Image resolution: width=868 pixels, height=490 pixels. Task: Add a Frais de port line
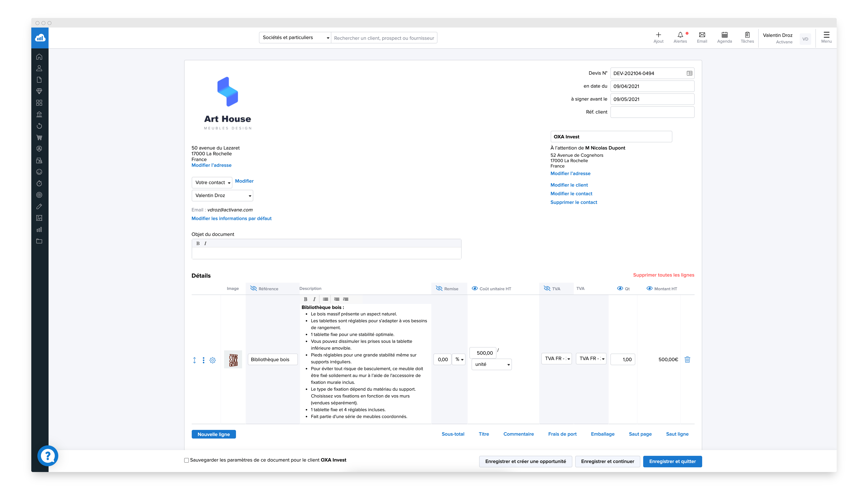pos(562,434)
